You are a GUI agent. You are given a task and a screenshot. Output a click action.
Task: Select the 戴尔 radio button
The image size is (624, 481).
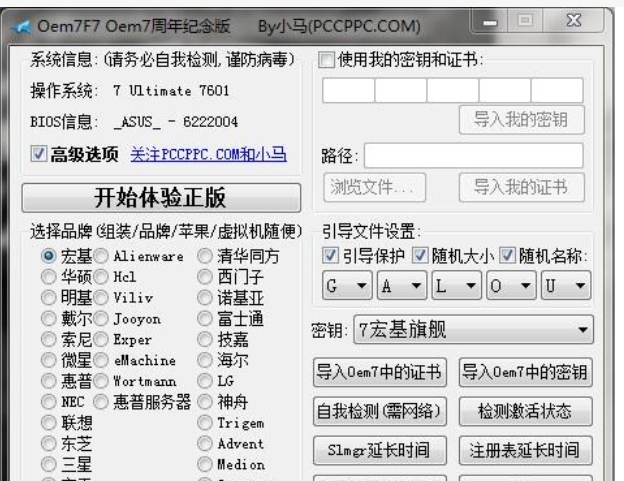tap(49, 318)
